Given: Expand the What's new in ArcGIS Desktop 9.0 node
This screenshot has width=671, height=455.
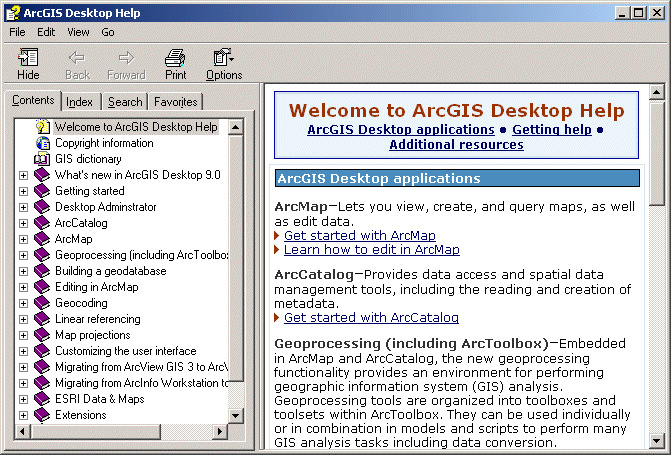Looking at the screenshot, I should (x=24, y=175).
